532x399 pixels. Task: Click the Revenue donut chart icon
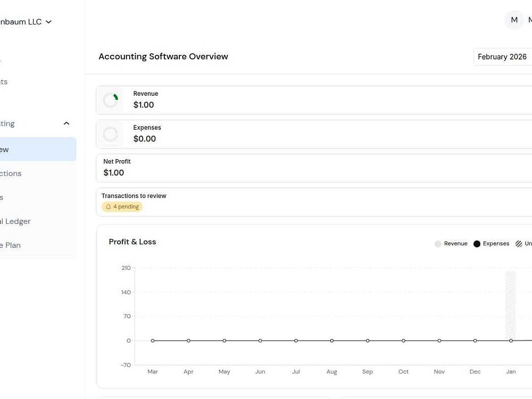coord(111,100)
